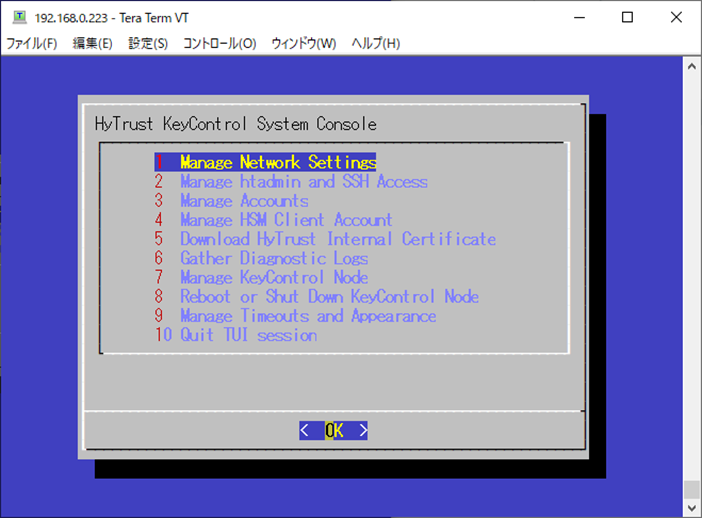
Task: Select Manage Network Settings entry
Action: point(265,162)
